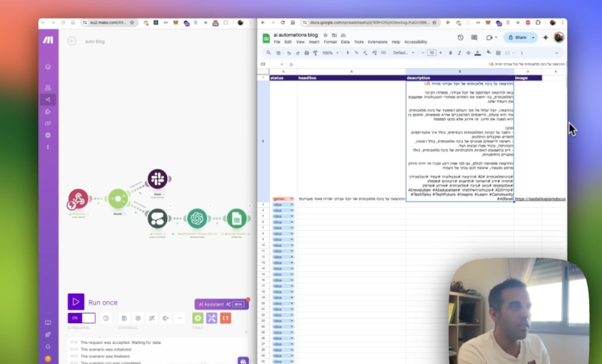The width and height of the screenshot is (602, 364).
Task: Click the font size field showing 10
Action: (432, 53)
